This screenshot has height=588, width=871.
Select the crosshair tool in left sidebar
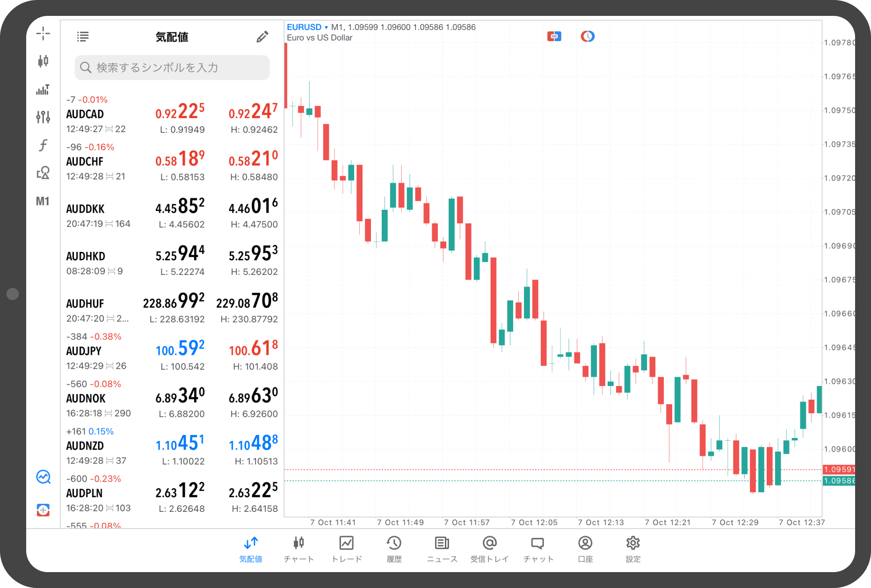coord(43,33)
